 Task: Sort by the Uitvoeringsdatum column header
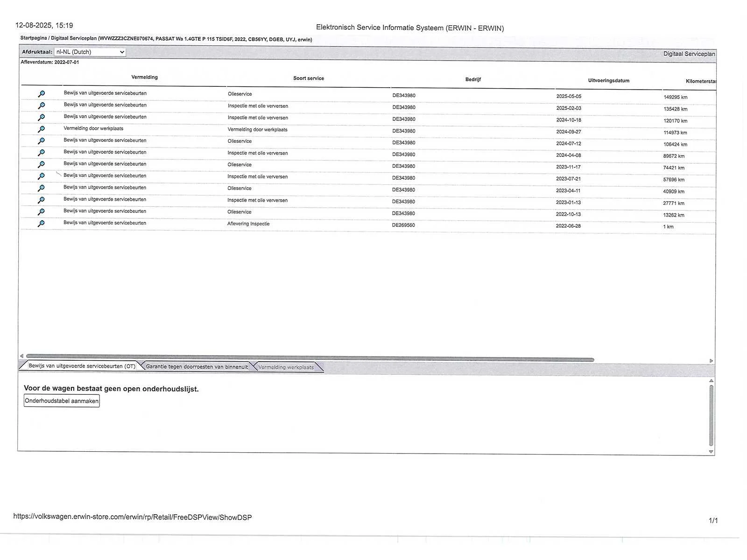click(608, 80)
